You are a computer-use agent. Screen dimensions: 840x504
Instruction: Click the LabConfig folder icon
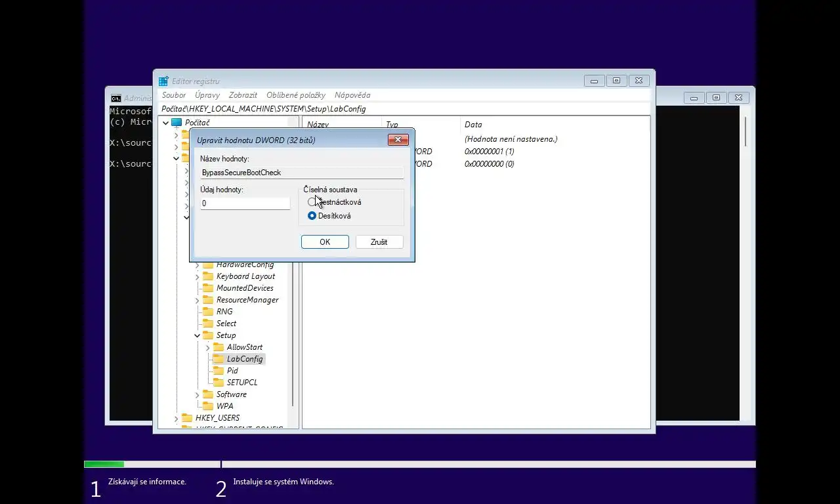(219, 359)
